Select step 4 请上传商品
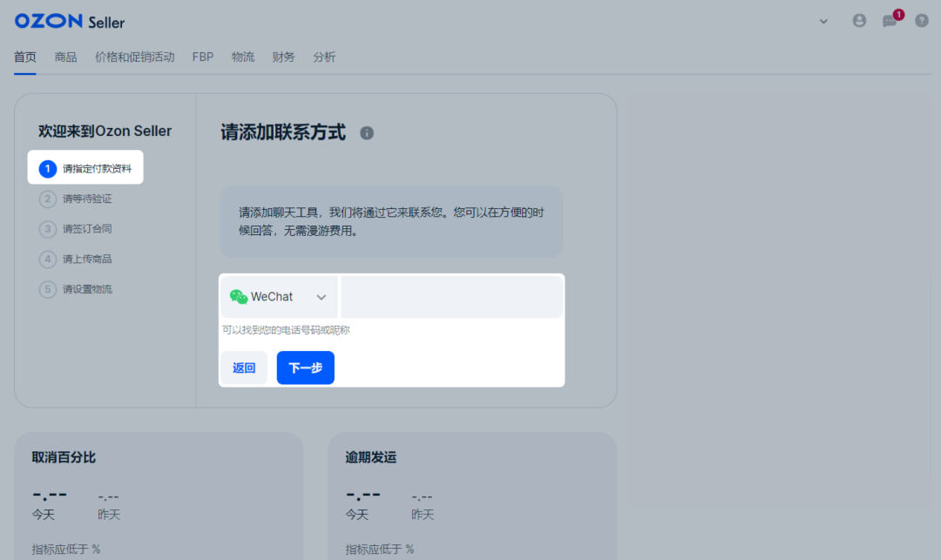The height and width of the screenshot is (560, 941). 76,259
